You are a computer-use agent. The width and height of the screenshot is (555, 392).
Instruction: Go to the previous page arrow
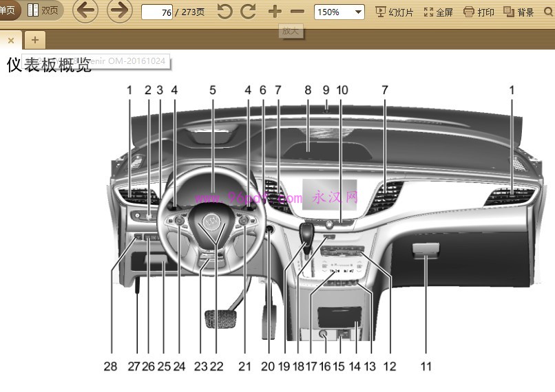tap(85, 11)
